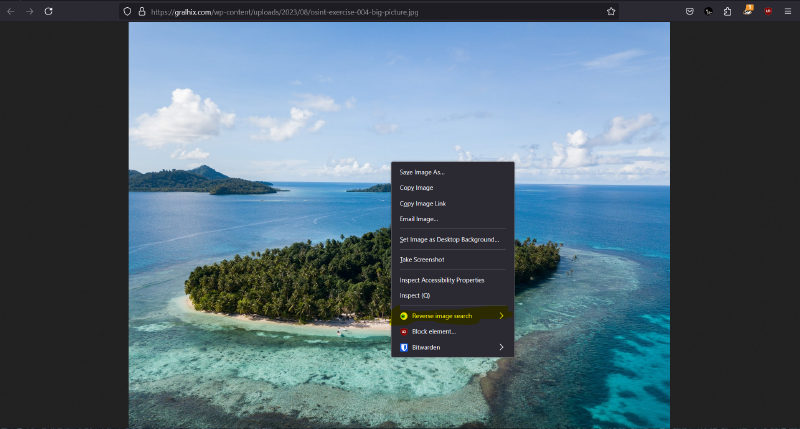The height and width of the screenshot is (429, 800).
Task: Click the uBlock Origin shield icon
Action: coord(768,11)
